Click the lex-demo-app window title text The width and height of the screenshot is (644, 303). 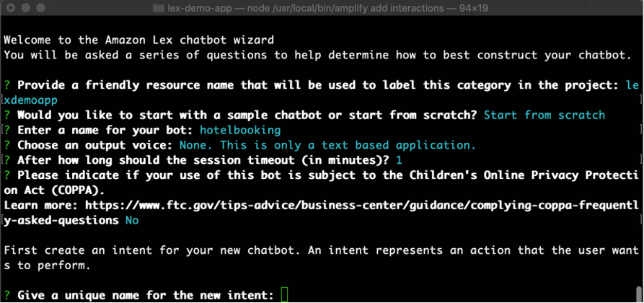coord(327,8)
